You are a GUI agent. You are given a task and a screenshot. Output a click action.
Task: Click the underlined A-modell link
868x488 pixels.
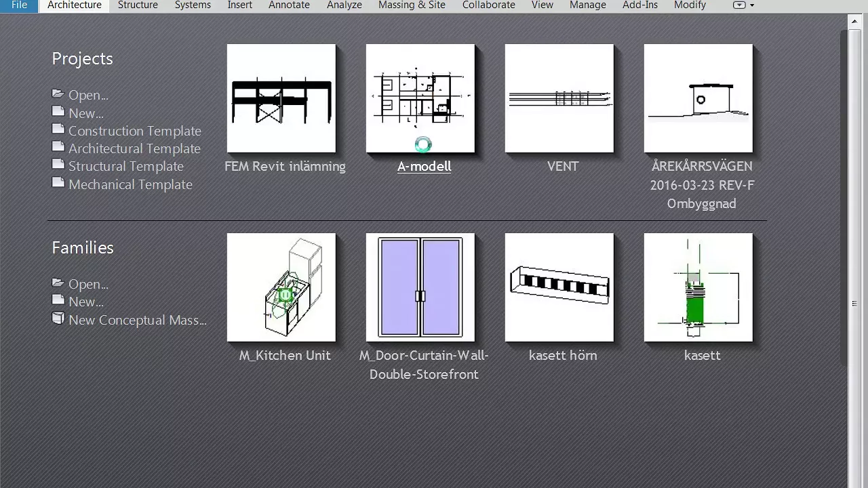(424, 166)
